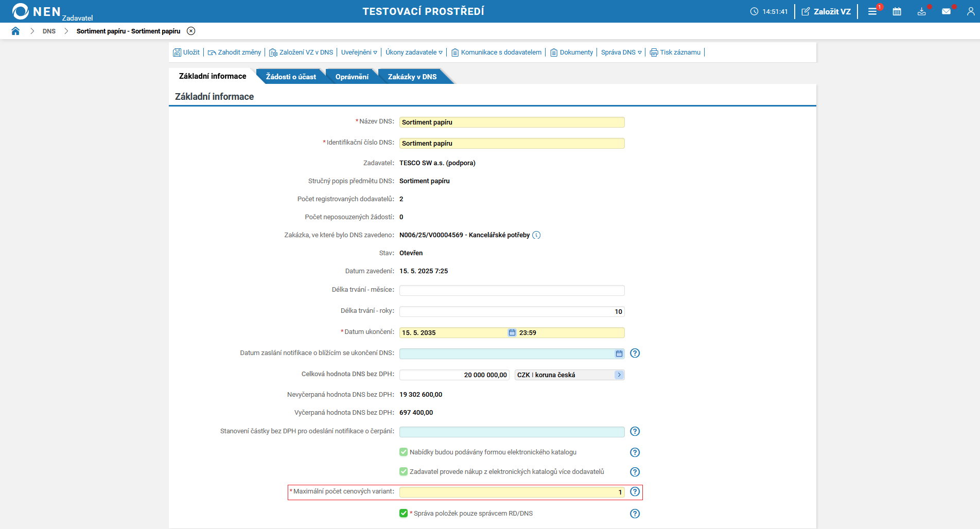This screenshot has height=529, width=980.
Task: Click Datum zavedení value 15. 5. 2025 7:25
Action: (x=424, y=271)
